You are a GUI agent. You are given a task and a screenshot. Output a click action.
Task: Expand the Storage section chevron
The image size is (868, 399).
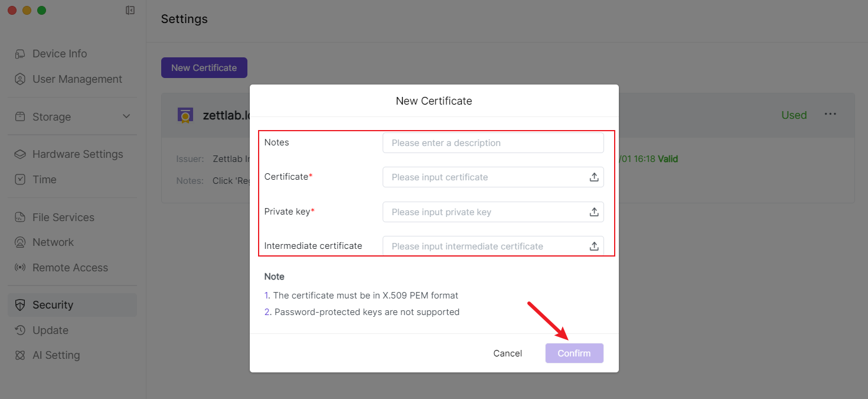click(x=126, y=116)
